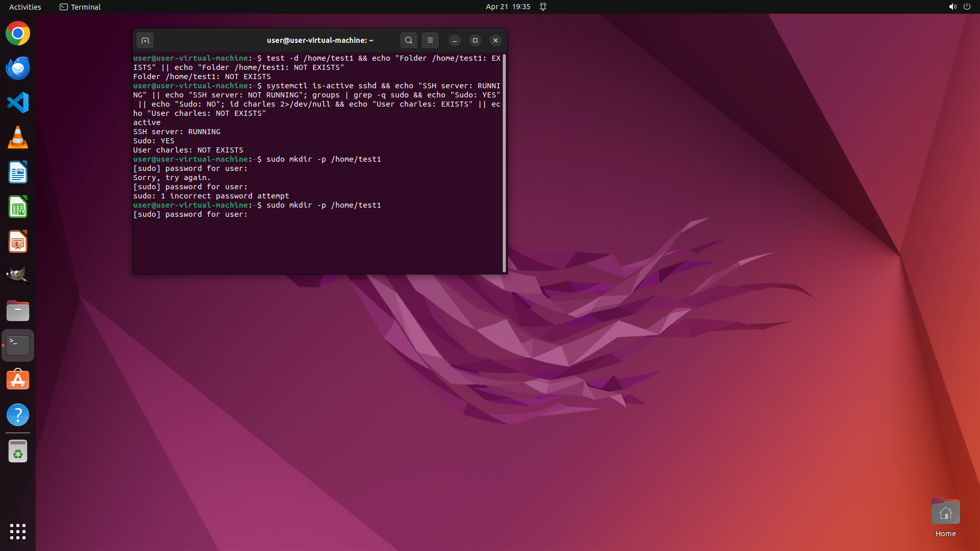The image size is (980, 551).
Task: Open GIMP image editor
Action: (x=18, y=276)
